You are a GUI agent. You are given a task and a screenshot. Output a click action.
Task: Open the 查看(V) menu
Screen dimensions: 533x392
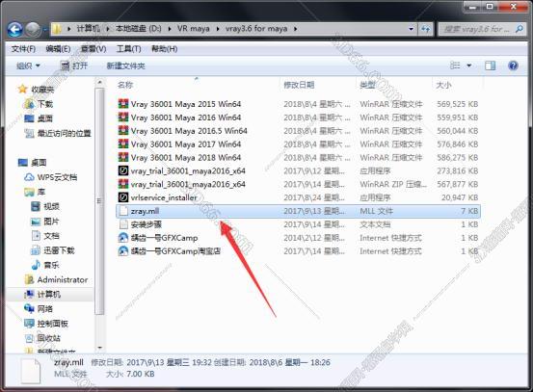point(93,49)
